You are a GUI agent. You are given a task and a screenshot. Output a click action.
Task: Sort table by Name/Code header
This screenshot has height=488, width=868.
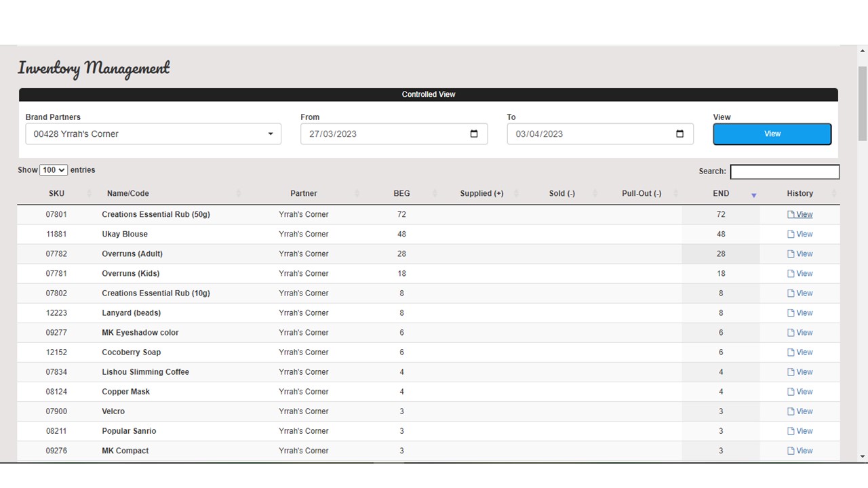pos(128,194)
